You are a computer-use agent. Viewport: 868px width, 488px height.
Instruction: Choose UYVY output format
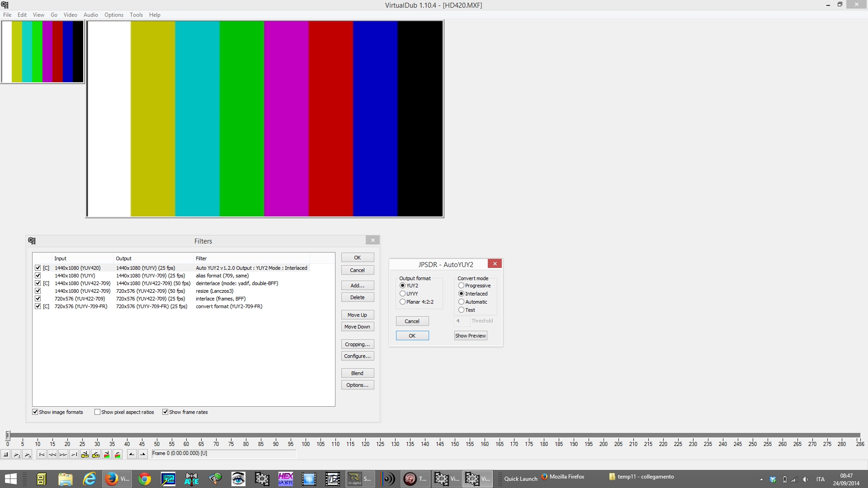coord(402,294)
